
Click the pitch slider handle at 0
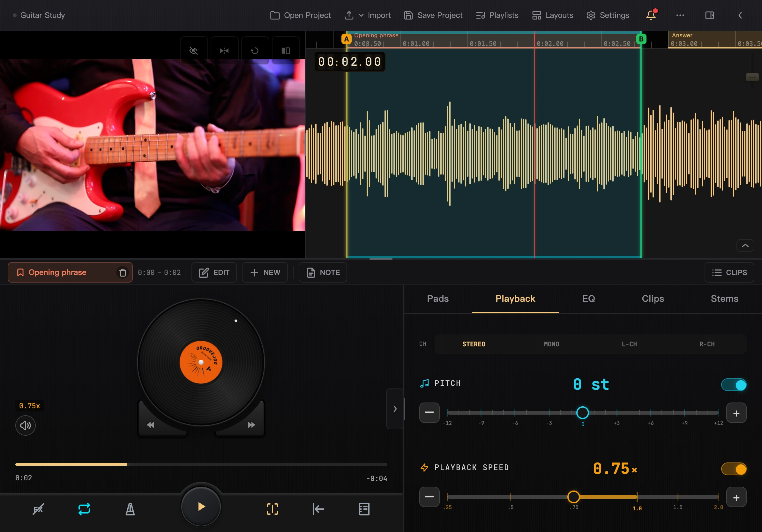(x=582, y=413)
